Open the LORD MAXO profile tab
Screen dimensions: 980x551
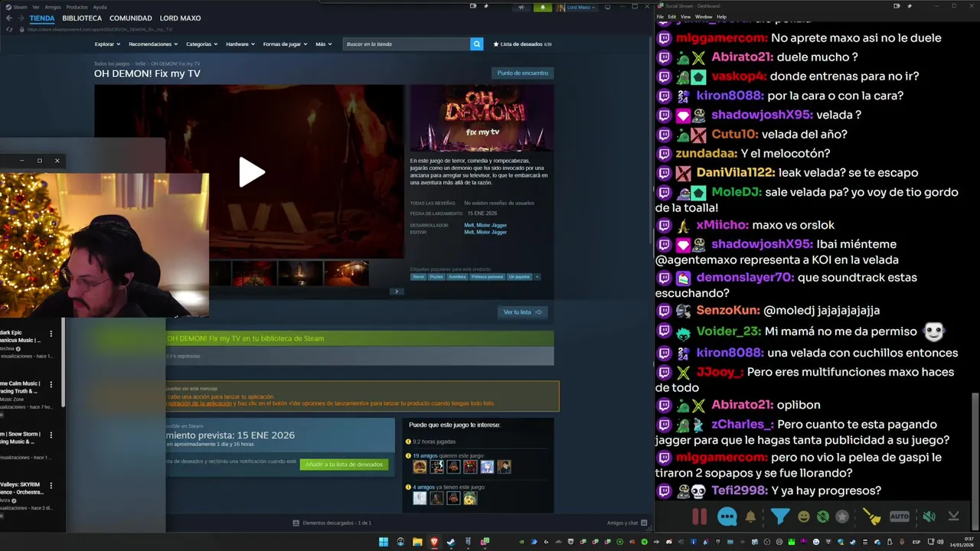(181, 18)
